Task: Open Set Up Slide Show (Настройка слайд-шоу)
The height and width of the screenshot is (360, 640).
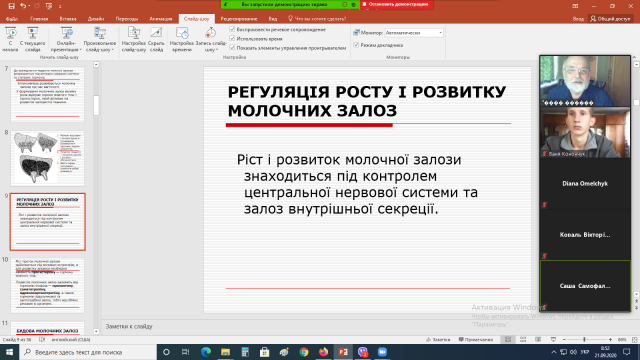Action: point(133,39)
